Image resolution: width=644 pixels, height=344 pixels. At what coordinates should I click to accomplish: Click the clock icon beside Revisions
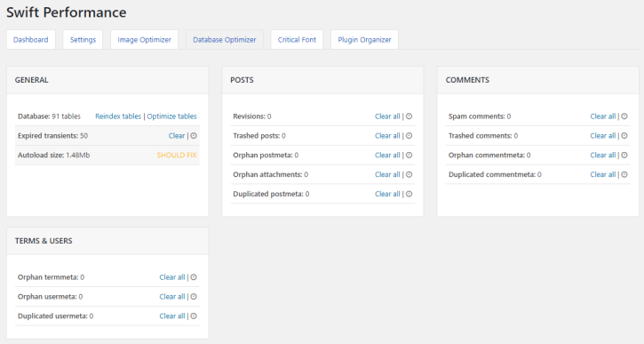[x=409, y=116]
